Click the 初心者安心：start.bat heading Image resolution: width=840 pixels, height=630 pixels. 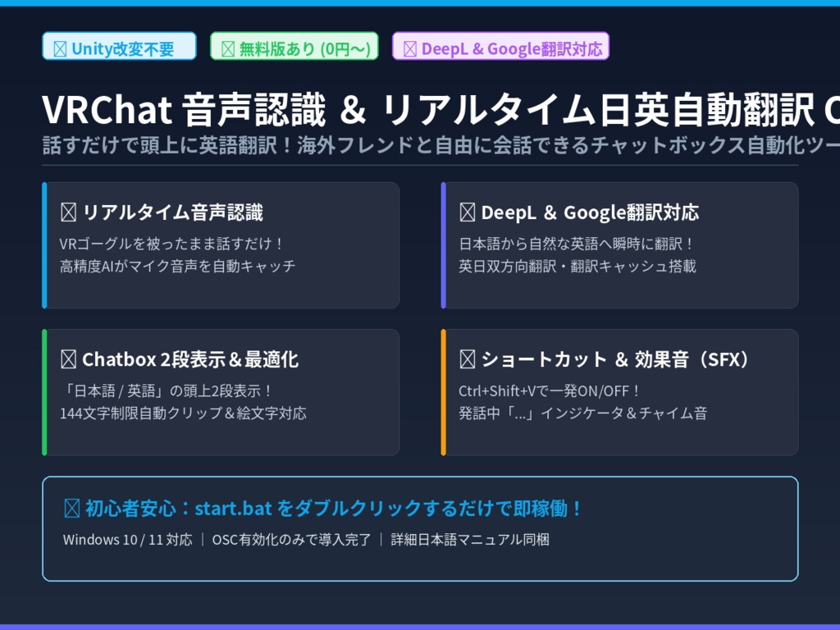334,509
